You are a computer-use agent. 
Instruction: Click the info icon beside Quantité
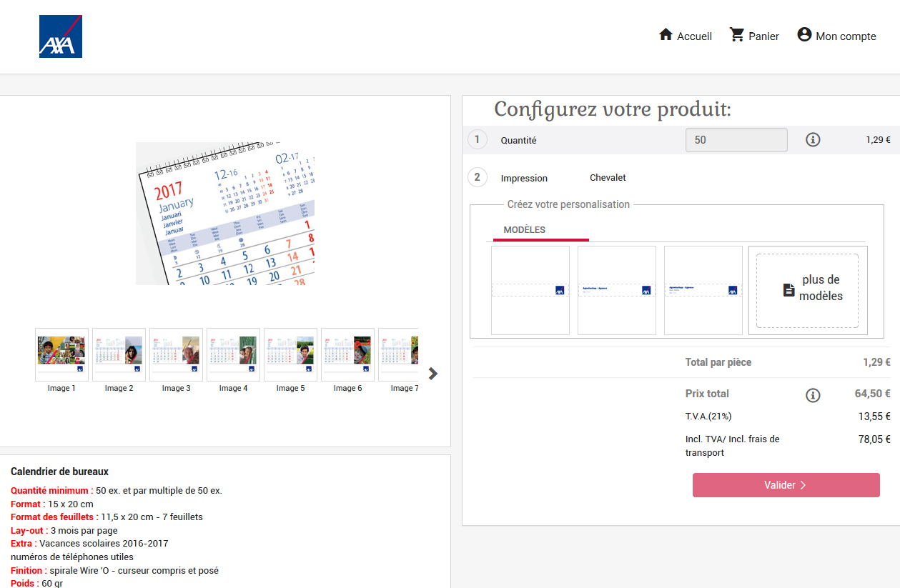(x=813, y=140)
